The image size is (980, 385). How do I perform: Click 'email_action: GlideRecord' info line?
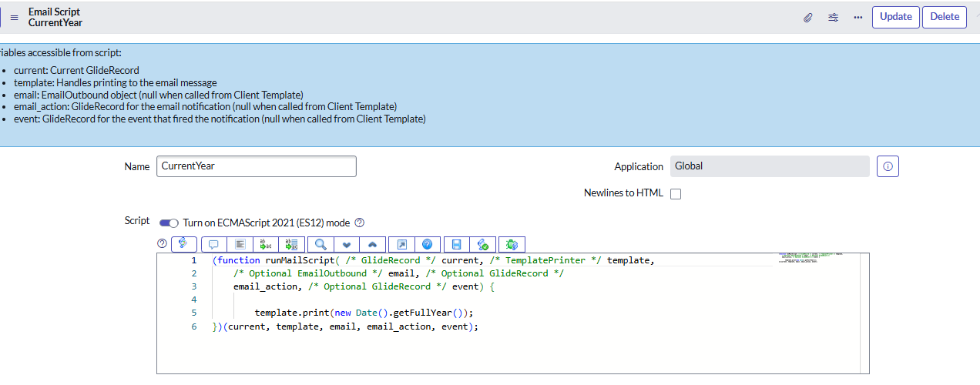(206, 106)
